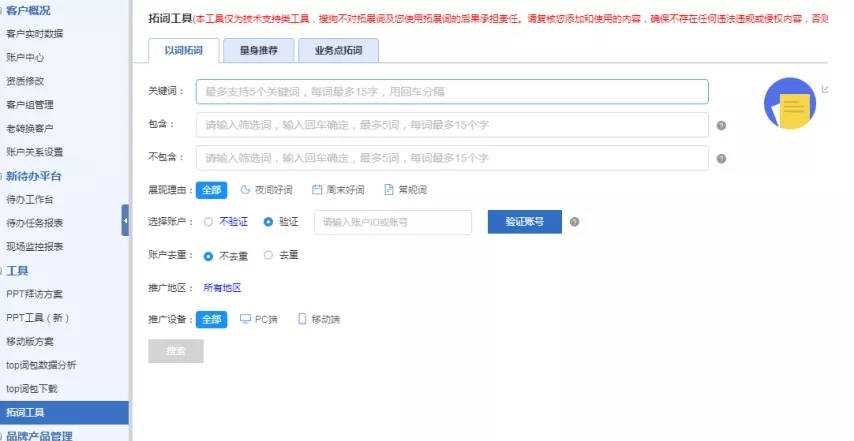
Task: Focus the 关键词 keyword input field
Action: [x=452, y=92]
